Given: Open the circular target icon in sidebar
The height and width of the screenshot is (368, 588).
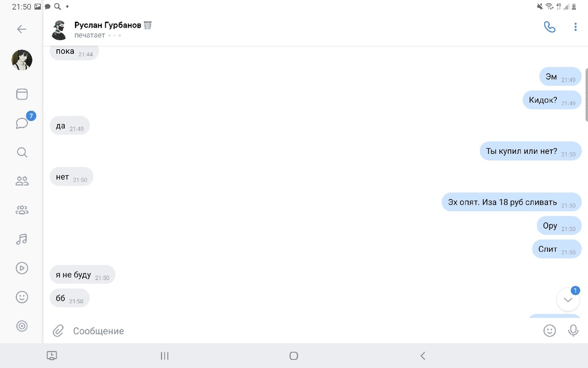Looking at the screenshot, I should pyautogui.click(x=22, y=326).
